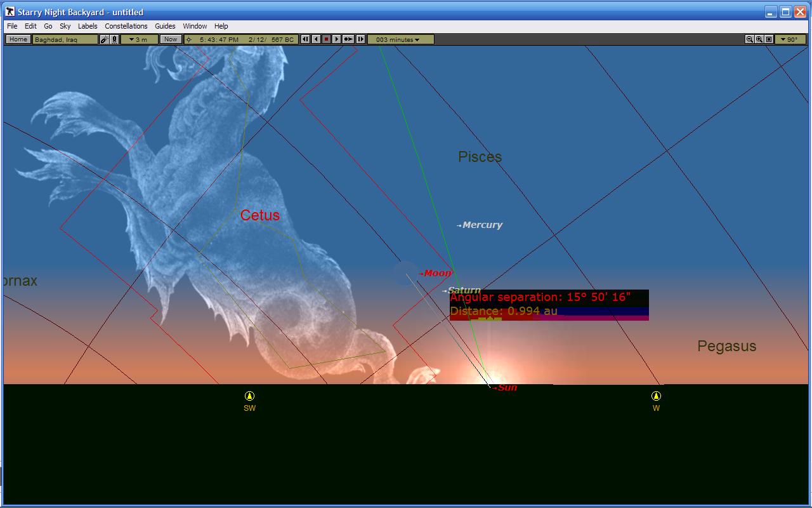
Task: Click the Now button
Action: [170, 39]
